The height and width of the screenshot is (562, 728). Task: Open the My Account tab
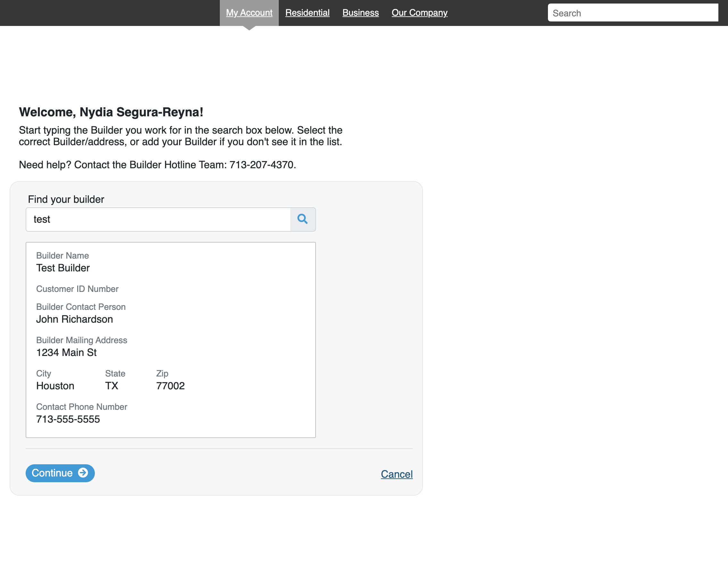(249, 13)
